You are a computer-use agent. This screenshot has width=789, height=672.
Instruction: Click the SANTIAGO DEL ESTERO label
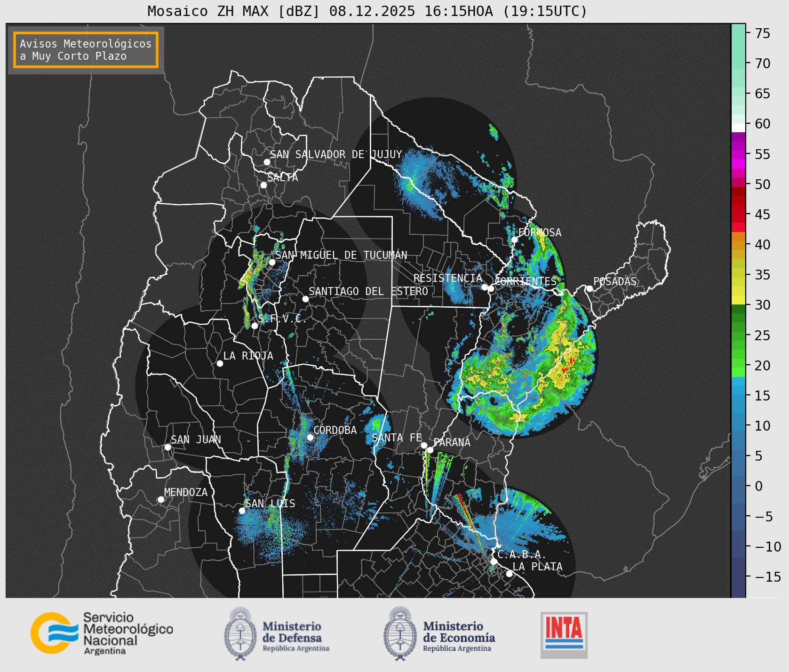coord(368,291)
